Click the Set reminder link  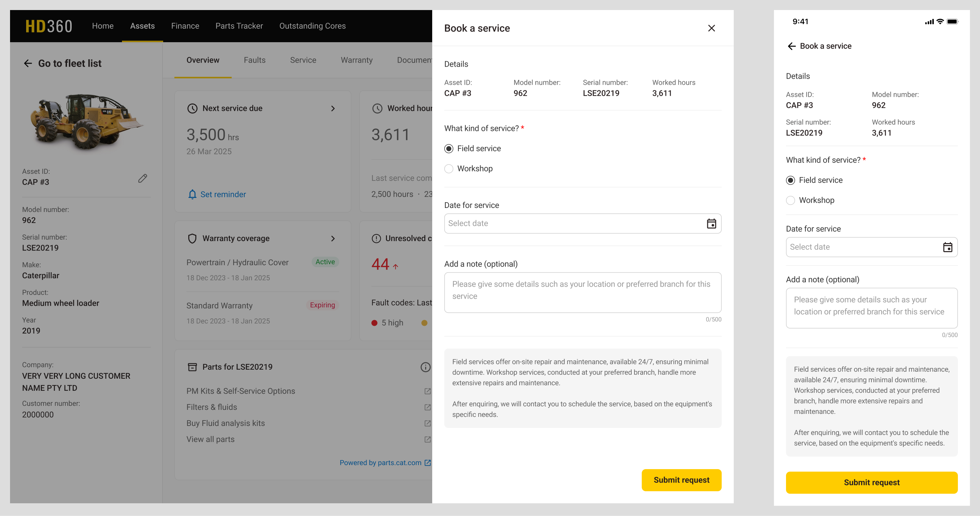tap(223, 194)
